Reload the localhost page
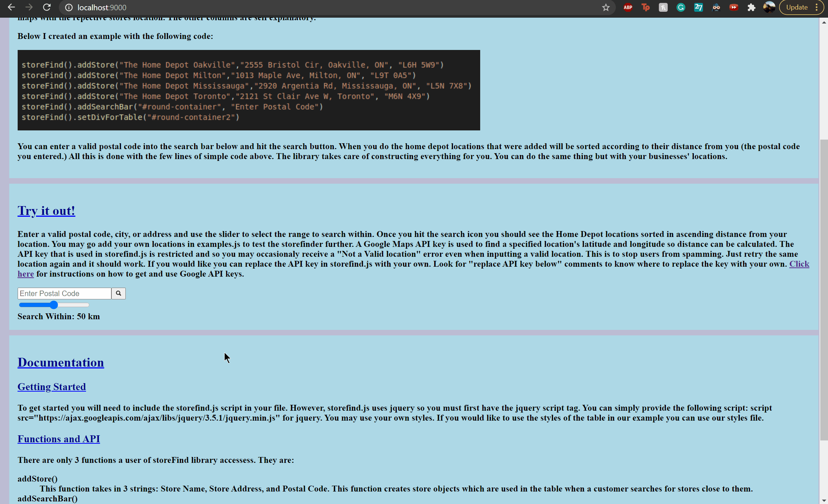The height and width of the screenshot is (504, 828). [x=47, y=7]
